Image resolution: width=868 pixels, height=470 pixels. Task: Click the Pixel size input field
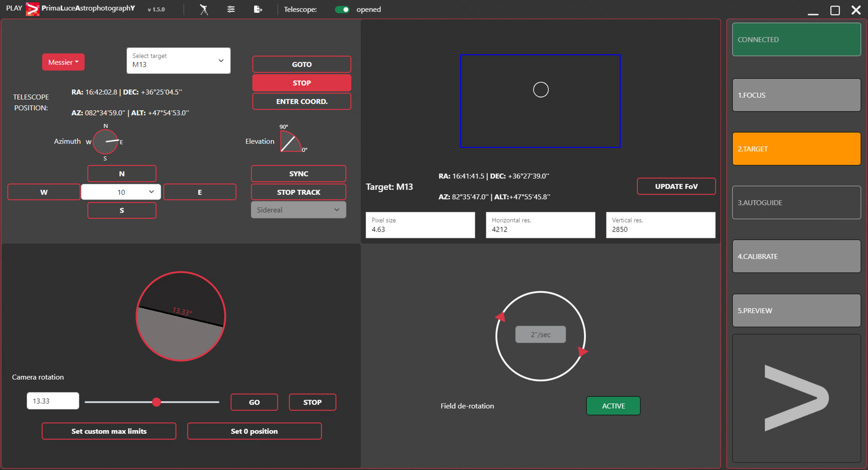[420, 225]
